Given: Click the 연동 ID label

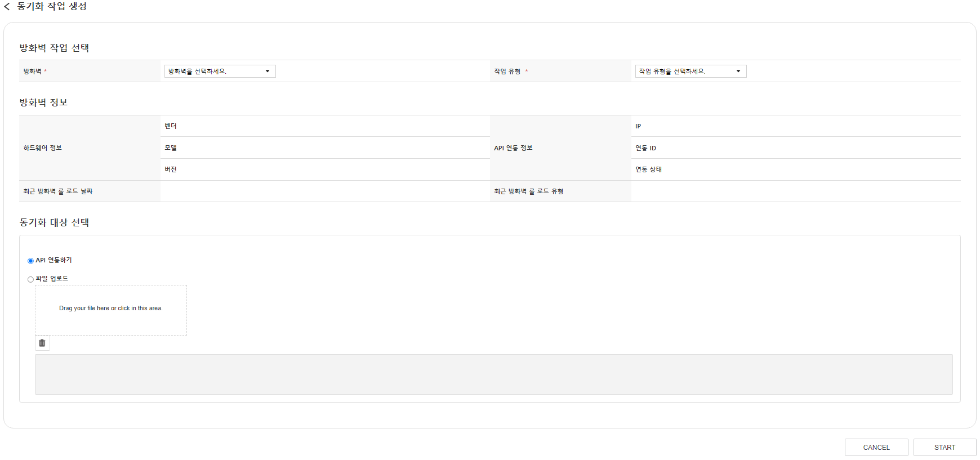Looking at the screenshot, I should coord(645,148).
